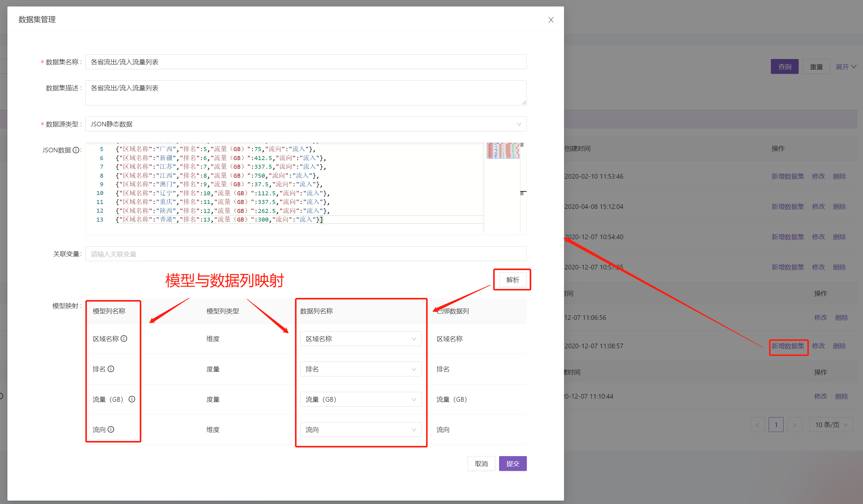Screen dimensions: 863x504
Task: Click the resize handle of 数据集描述 textarea
Action: [x=524, y=102]
